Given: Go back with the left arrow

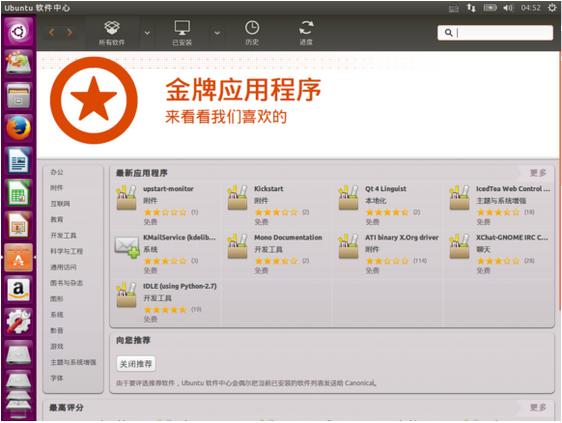Looking at the screenshot, I should click(x=52, y=33).
